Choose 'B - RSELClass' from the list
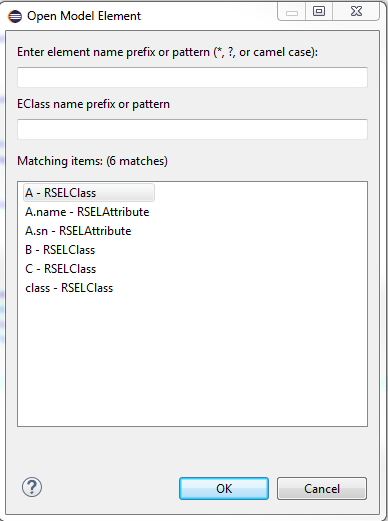Screen dimensions: 388x521 (x=60, y=250)
